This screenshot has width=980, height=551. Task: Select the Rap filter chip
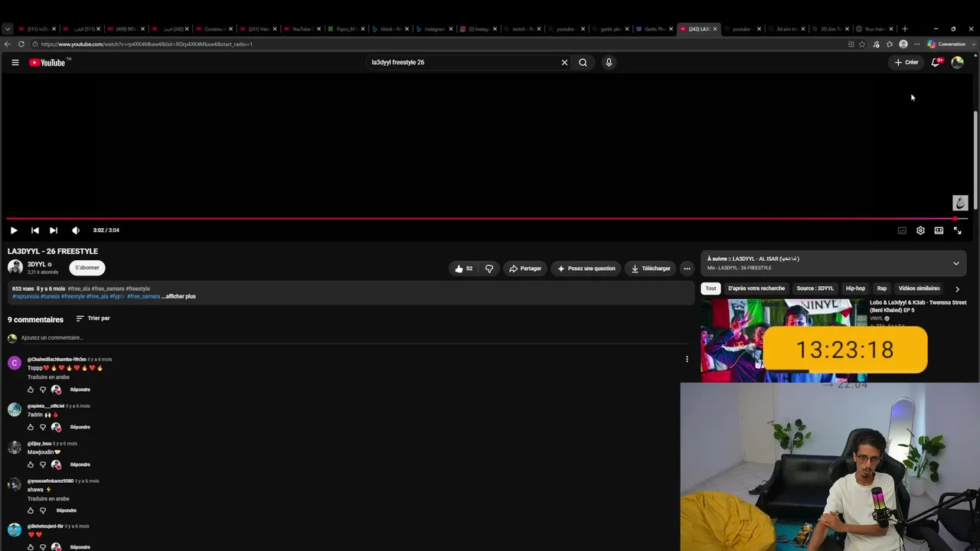[882, 289]
